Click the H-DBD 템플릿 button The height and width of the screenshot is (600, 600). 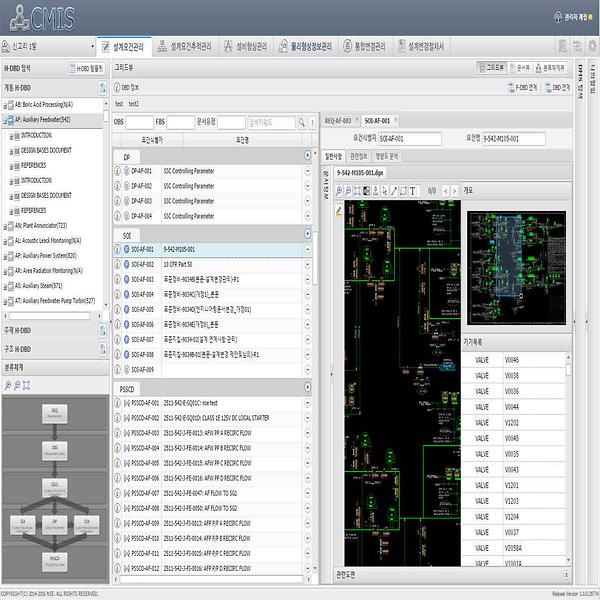(87, 69)
